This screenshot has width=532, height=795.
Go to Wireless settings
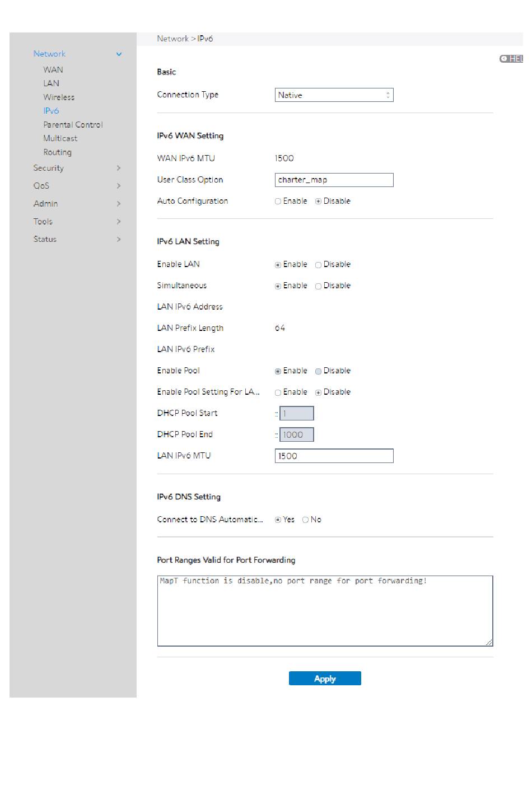(x=59, y=97)
